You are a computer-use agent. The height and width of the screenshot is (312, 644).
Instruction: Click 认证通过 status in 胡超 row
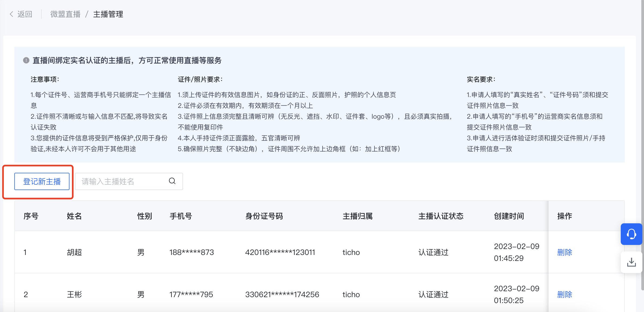pos(433,252)
